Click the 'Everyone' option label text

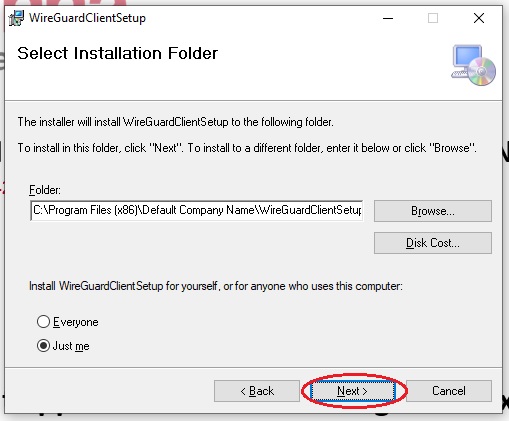tap(76, 322)
